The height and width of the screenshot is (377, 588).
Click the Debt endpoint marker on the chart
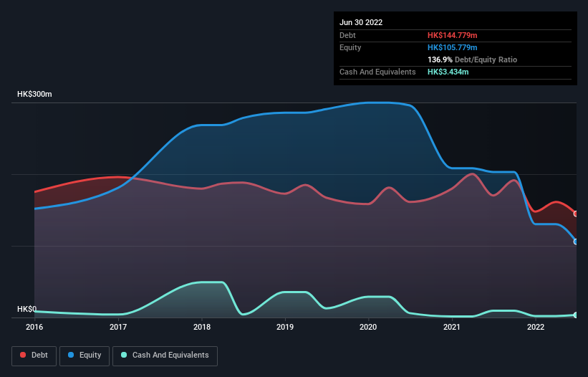576,214
